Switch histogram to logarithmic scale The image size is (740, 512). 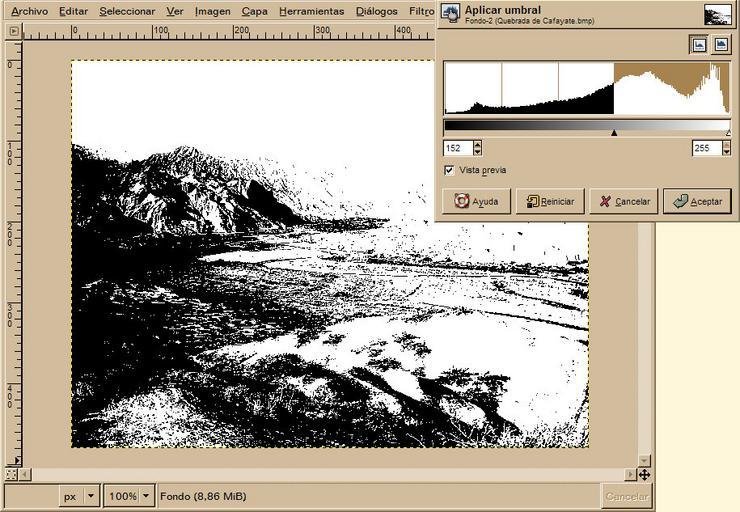click(721, 45)
